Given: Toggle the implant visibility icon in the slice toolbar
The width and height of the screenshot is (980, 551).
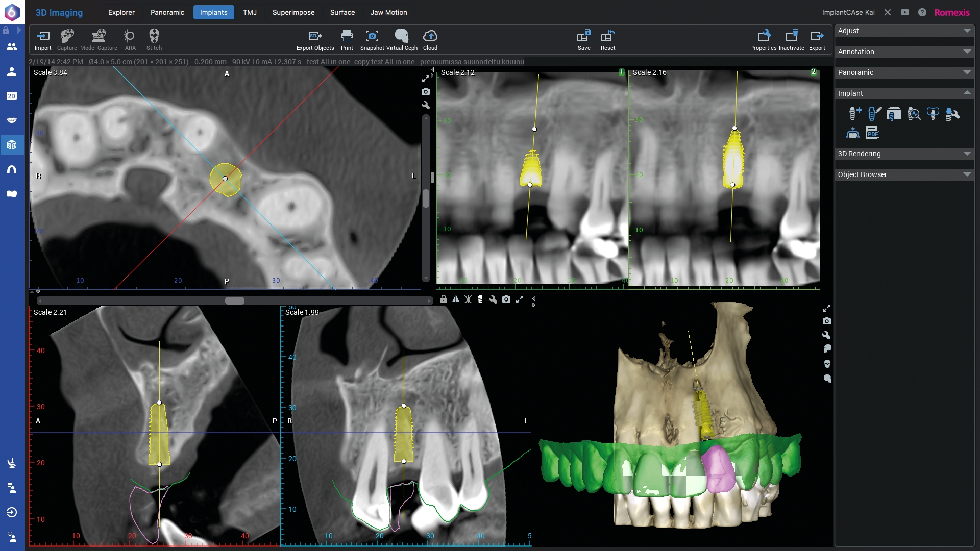Looking at the screenshot, I should point(480,300).
